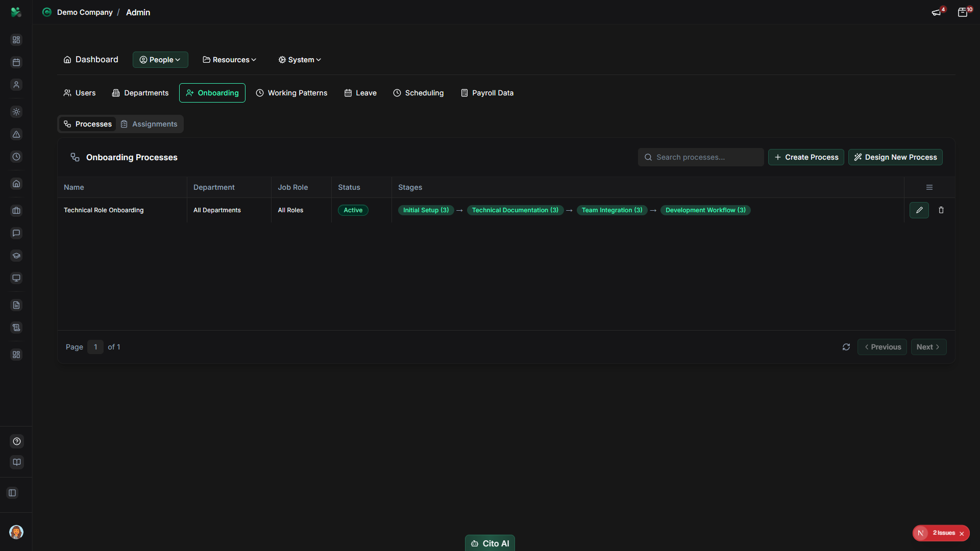This screenshot has width=980, height=551.
Task: Click the search processes input field
Action: (701, 157)
